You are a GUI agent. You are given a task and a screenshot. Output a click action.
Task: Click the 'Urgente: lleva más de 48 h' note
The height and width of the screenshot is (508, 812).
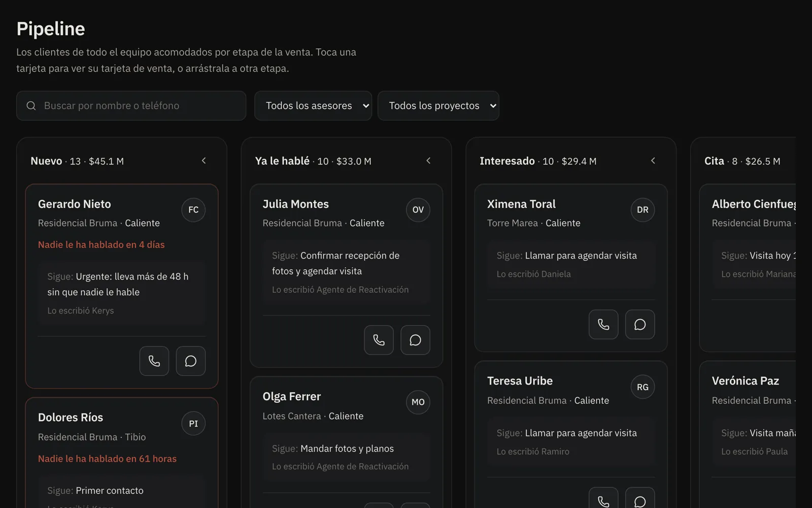(x=118, y=284)
